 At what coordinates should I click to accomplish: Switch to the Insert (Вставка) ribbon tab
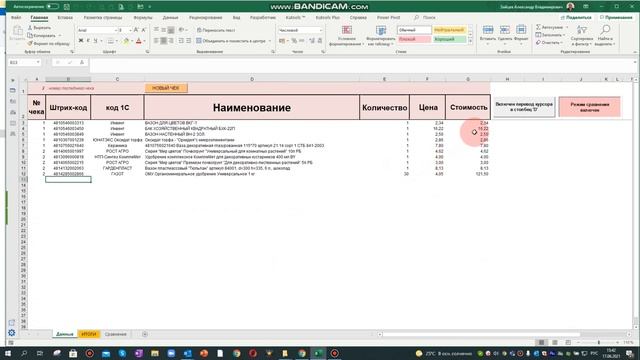65,18
